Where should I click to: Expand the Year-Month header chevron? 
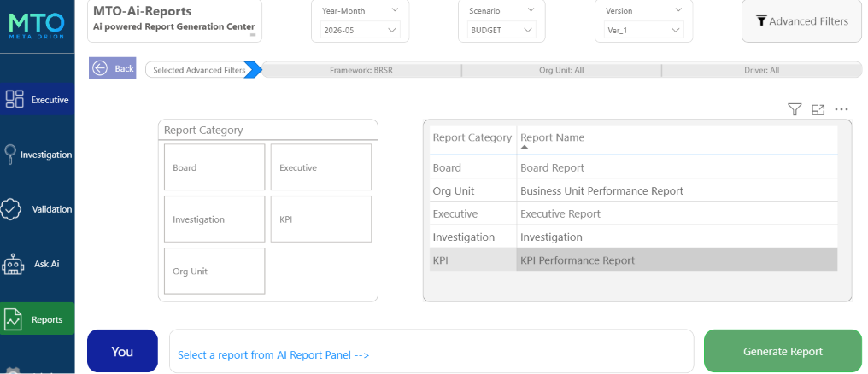(x=395, y=10)
